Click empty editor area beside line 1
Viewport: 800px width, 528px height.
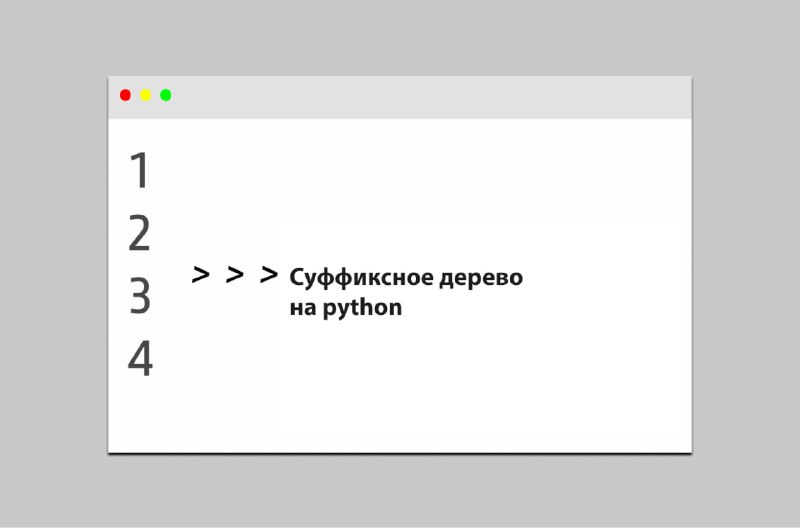pos(408,170)
